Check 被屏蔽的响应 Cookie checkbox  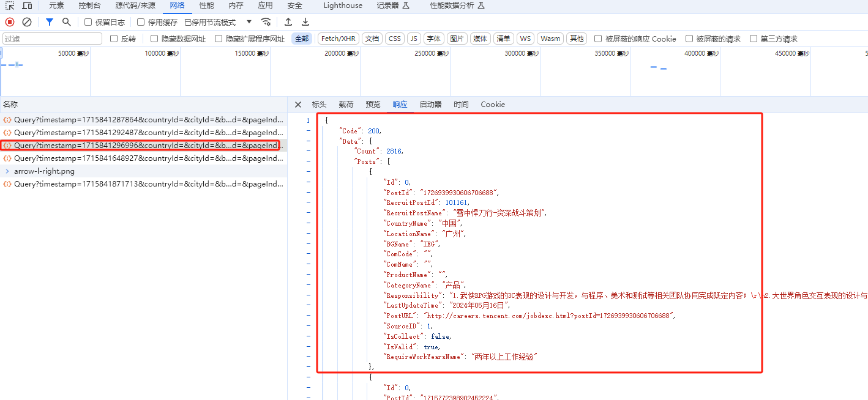pyautogui.click(x=598, y=39)
